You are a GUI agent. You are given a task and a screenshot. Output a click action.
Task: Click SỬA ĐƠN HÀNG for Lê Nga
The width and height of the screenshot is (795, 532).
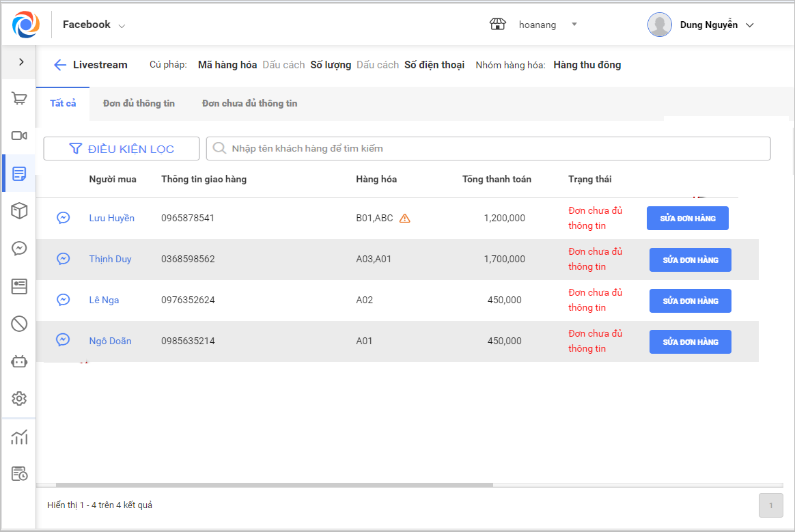(690, 301)
